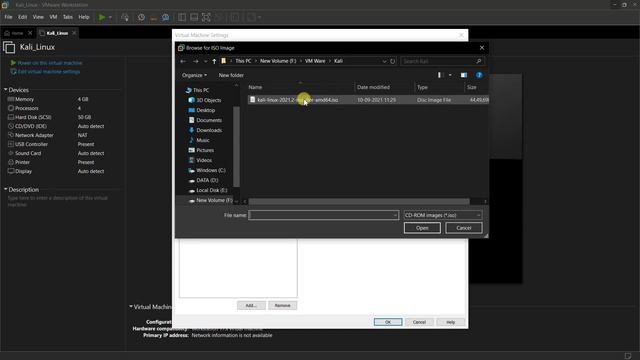Open the View menu
Screen dimensions: 640x360
click(x=38, y=17)
